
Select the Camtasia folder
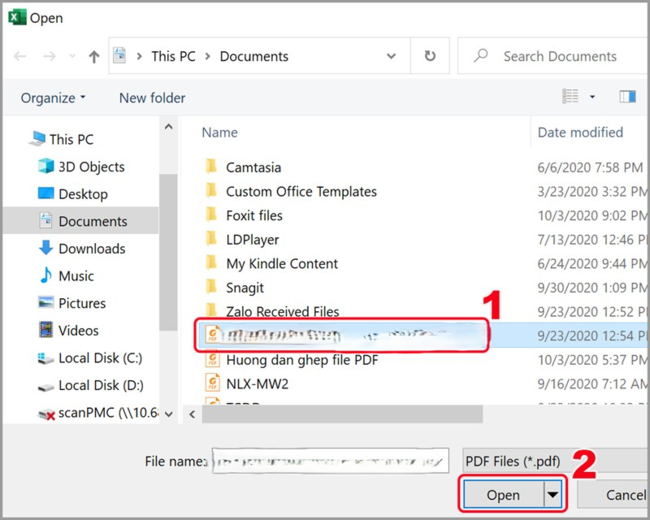(253, 167)
